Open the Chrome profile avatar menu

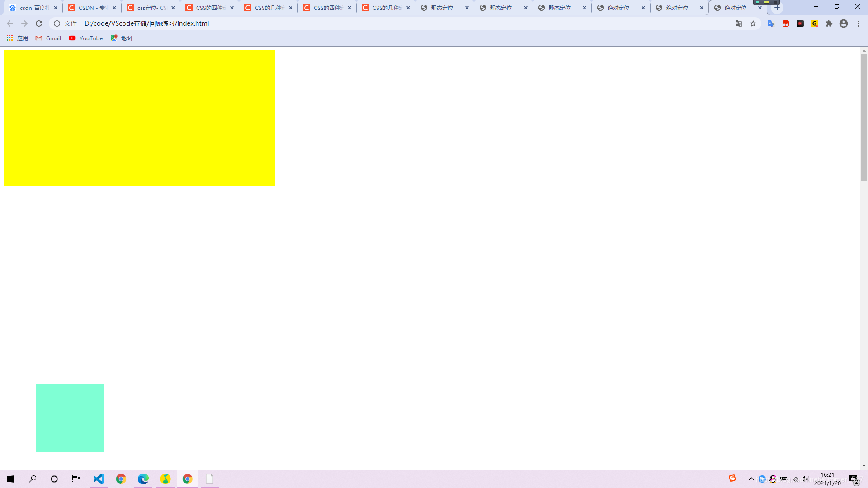[844, 23]
